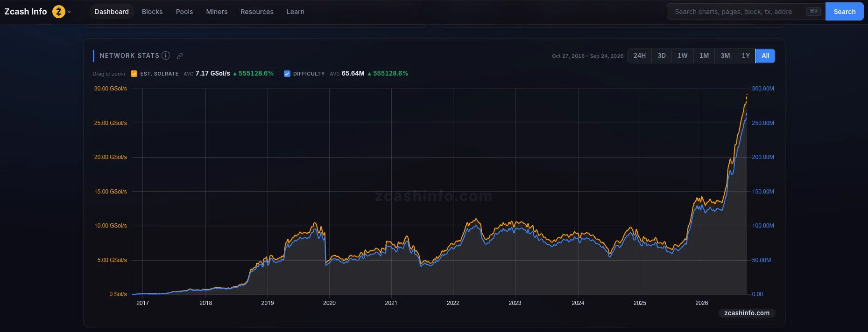Click the 2019 x-axis label
This screenshot has width=868, height=332.
tap(268, 303)
